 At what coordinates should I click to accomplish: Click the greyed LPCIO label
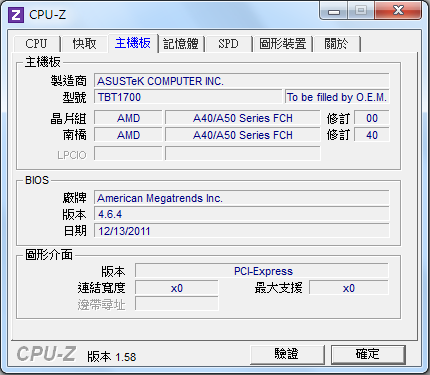click(x=72, y=155)
